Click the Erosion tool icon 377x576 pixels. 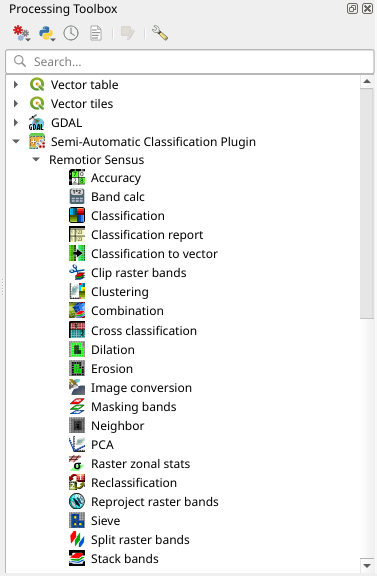(77, 368)
